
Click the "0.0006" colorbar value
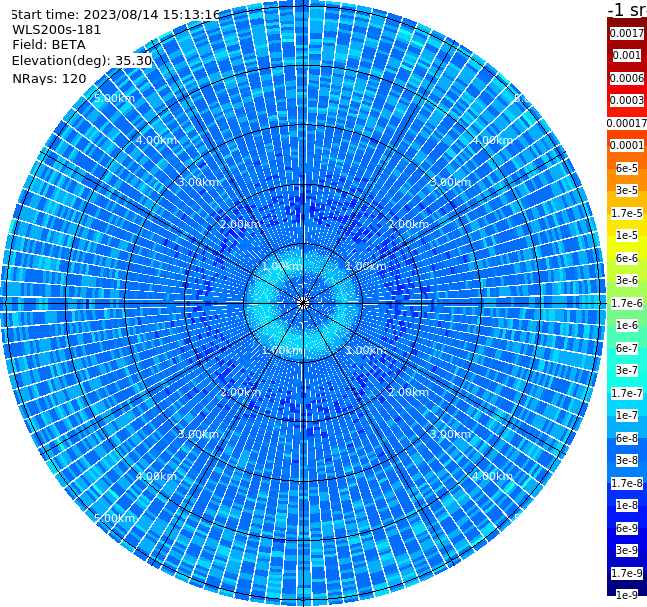[x=627, y=78]
